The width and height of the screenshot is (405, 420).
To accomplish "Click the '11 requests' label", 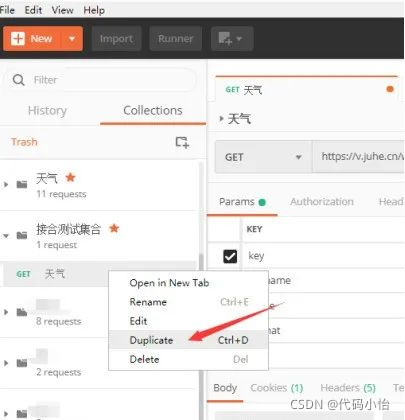I will coord(61,194).
